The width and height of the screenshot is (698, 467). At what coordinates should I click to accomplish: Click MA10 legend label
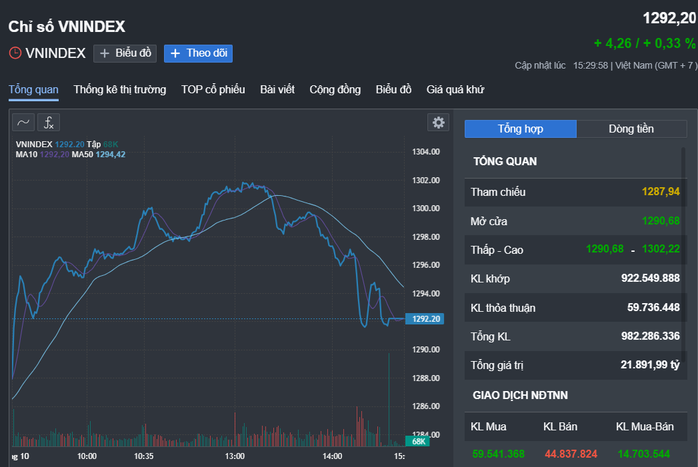[27, 154]
